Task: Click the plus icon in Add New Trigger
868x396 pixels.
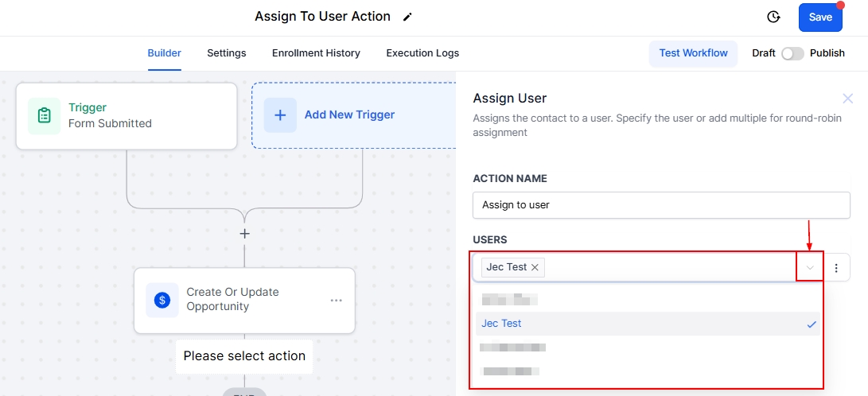Action: point(280,115)
